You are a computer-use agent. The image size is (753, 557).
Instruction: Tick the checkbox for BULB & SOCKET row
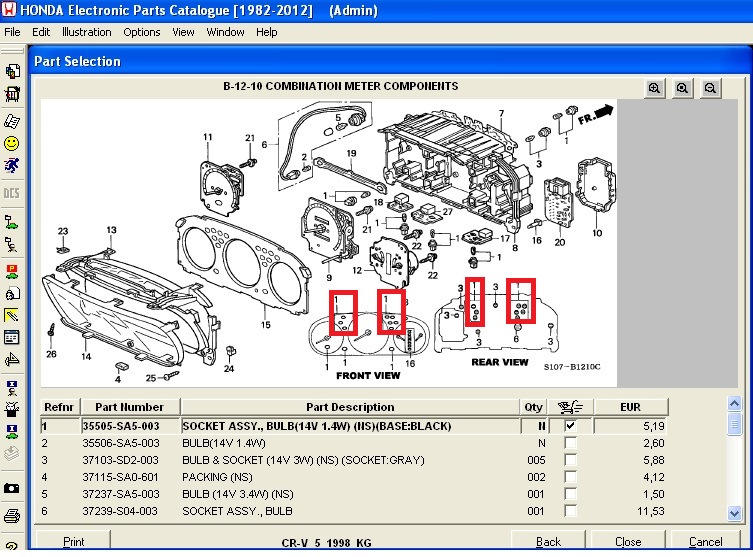[x=571, y=460]
